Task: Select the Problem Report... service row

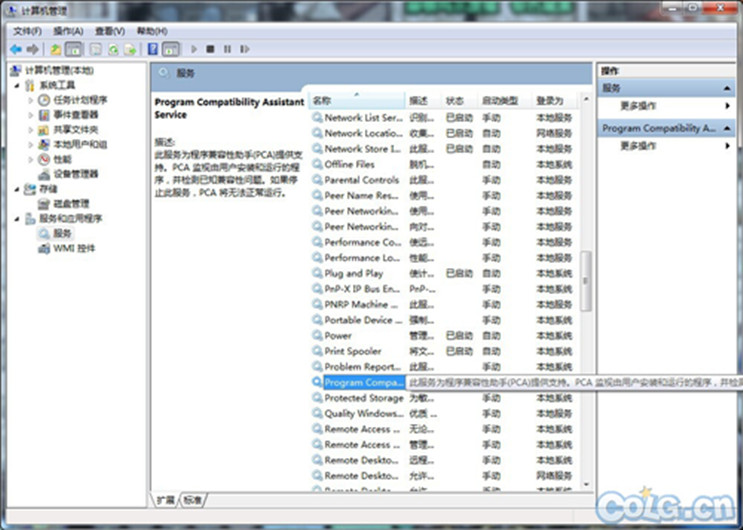Action: pyautogui.click(x=442, y=366)
